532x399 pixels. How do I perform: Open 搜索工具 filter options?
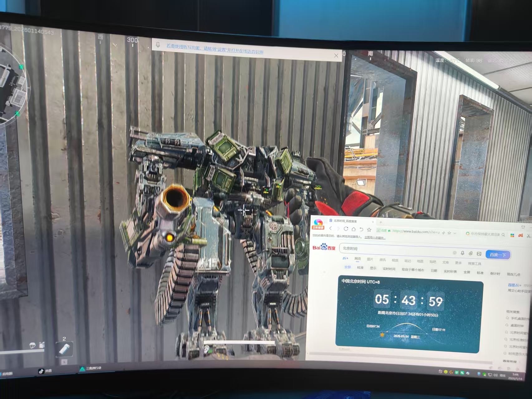point(474,264)
